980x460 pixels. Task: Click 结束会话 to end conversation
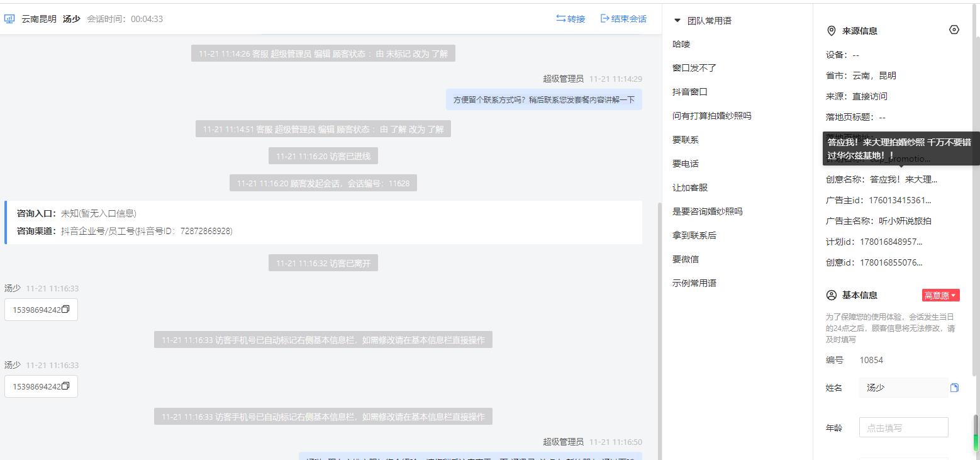(x=623, y=19)
